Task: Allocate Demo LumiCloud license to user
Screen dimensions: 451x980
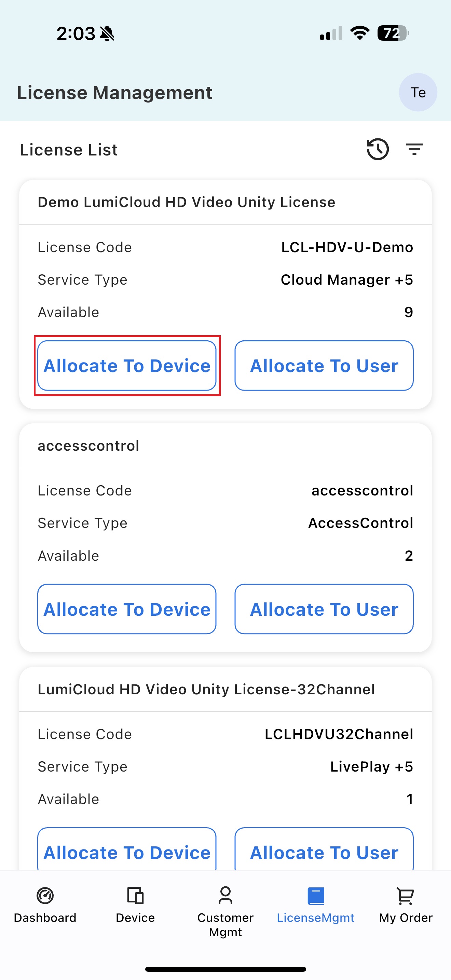Action: pyautogui.click(x=324, y=366)
